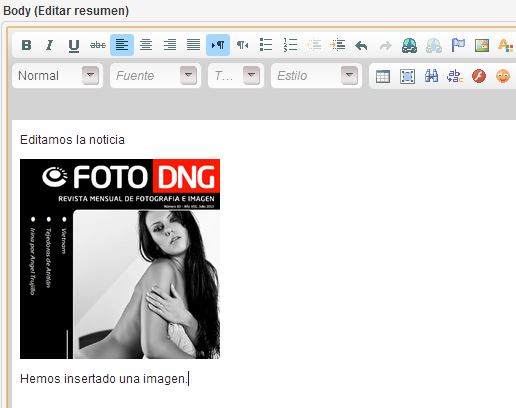Decrease the paragraph indent
This screenshot has width=516, height=408.
click(314, 45)
